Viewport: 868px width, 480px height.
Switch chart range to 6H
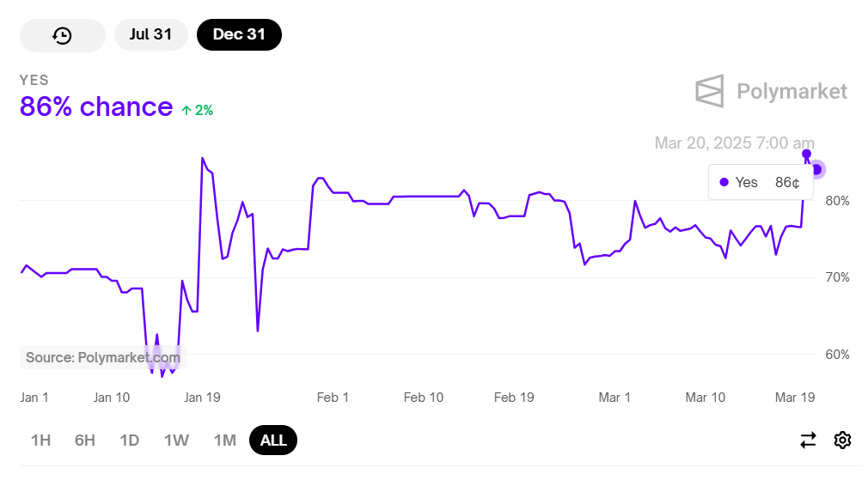pos(85,441)
